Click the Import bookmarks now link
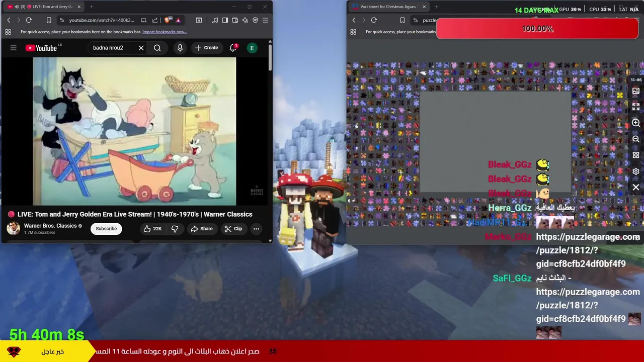The image size is (644, 362). click(x=165, y=32)
